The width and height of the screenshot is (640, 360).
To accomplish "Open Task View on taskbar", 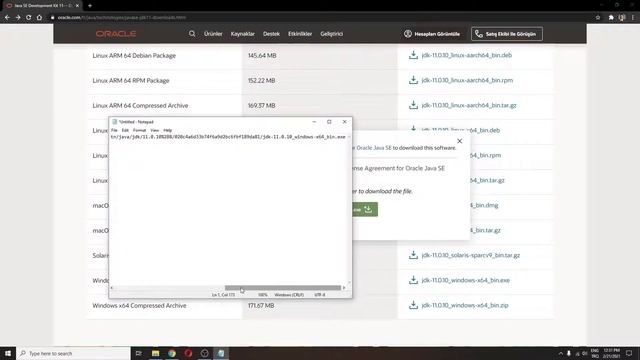I will click(x=139, y=353).
